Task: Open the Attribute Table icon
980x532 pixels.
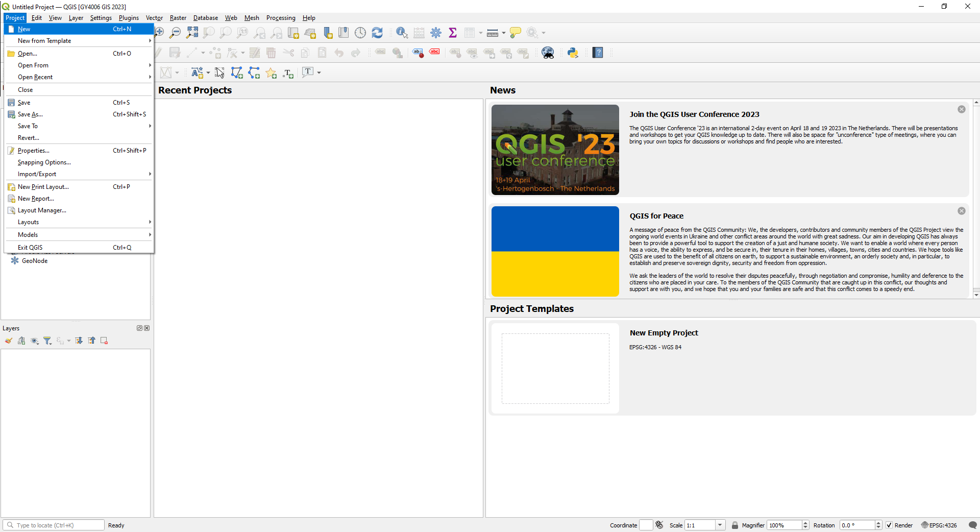Action: pos(471,32)
